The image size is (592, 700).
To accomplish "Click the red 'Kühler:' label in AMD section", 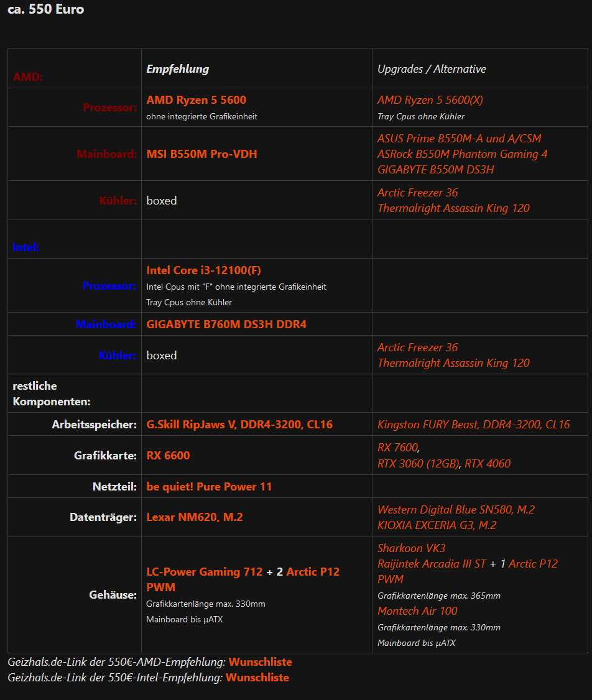I will click(118, 200).
